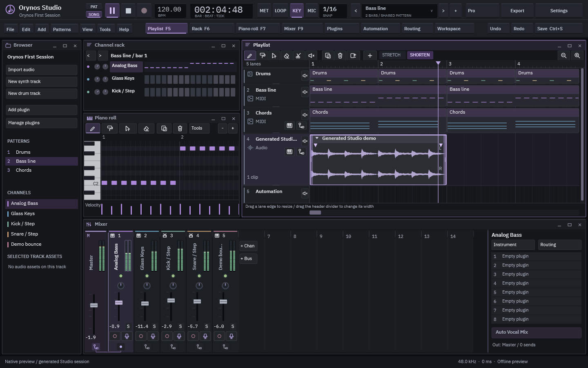
Task: Click the Export button
Action: (517, 11)
